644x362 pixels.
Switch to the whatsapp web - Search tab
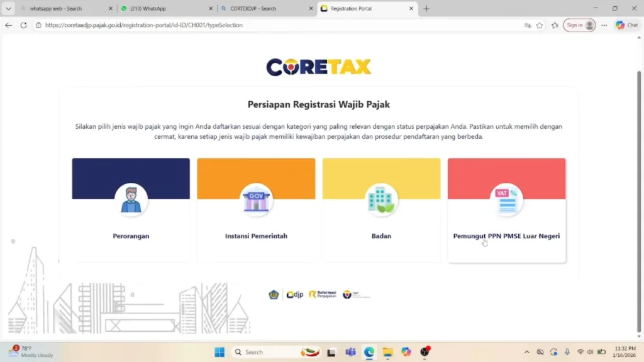[65, 8]
